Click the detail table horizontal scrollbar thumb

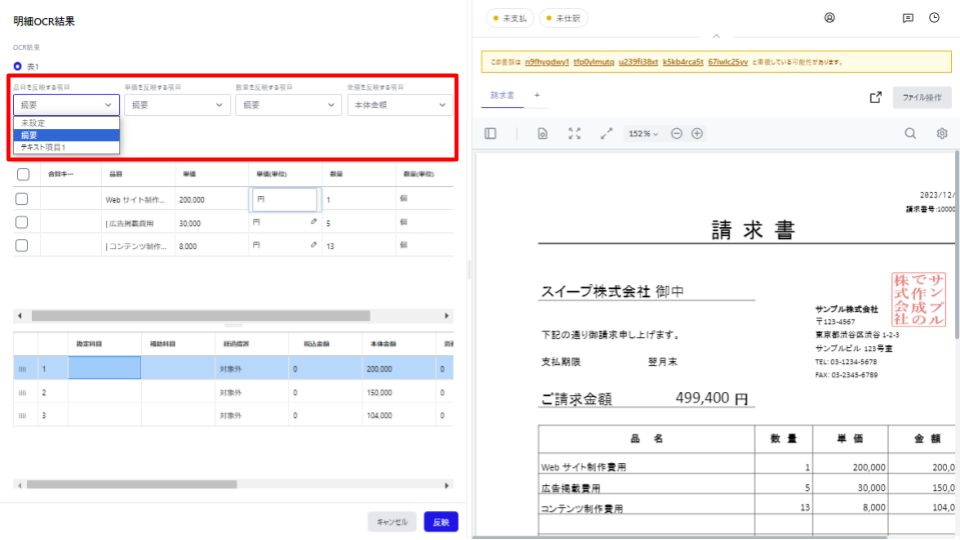(132, 485)
